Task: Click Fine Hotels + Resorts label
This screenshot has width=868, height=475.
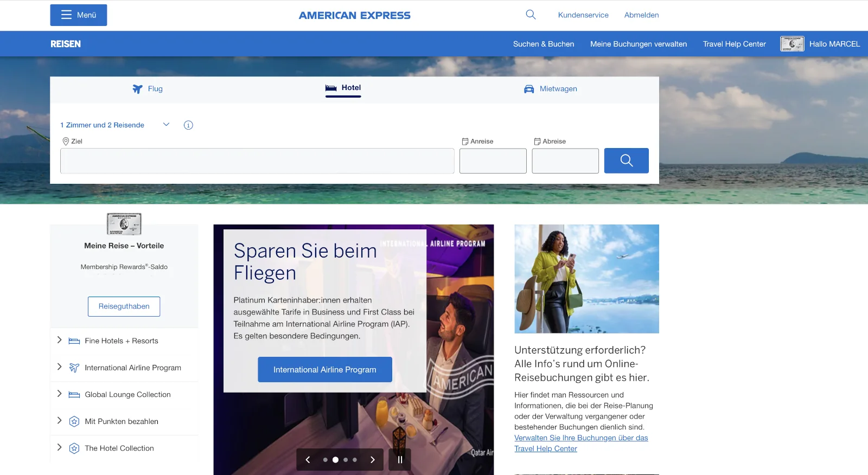Action: point(122,341)
